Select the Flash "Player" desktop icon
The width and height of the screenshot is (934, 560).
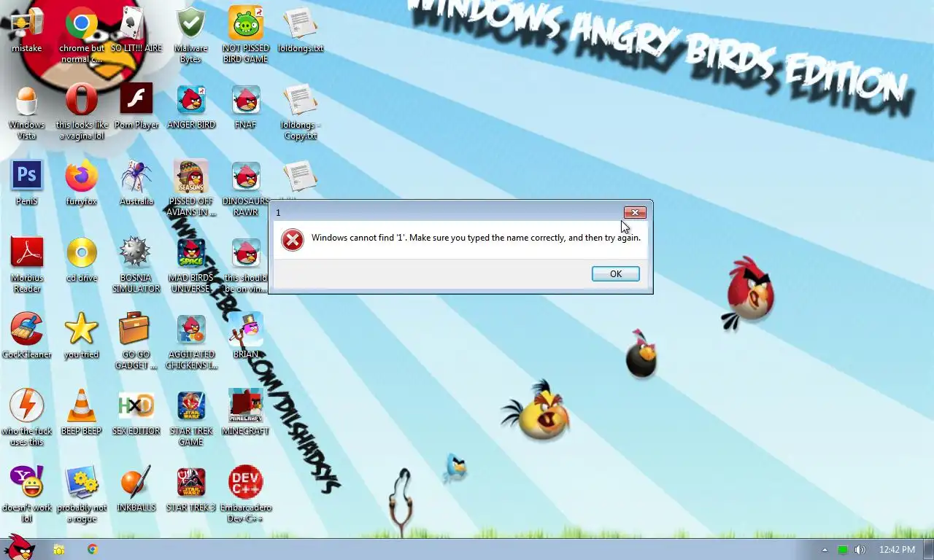coord(136,106)
